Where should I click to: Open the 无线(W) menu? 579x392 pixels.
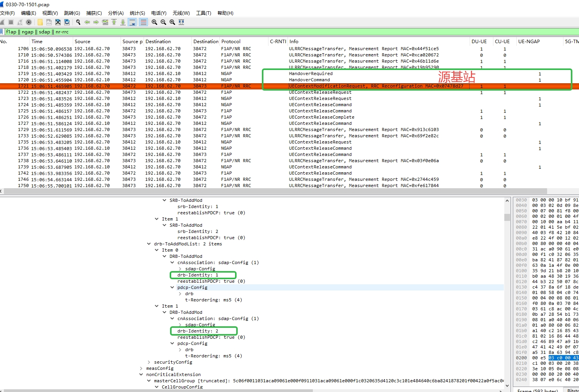coord(181,13)
